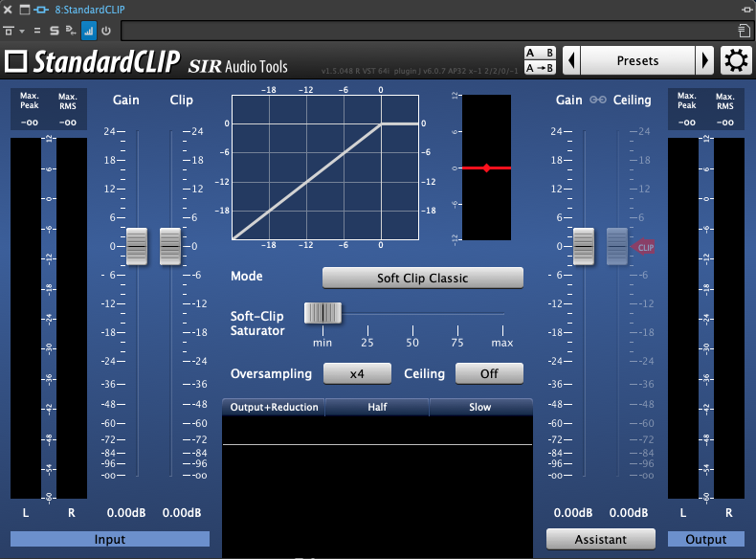Open the Assistant
Viewport: 756px width, 559px height.
601,539
